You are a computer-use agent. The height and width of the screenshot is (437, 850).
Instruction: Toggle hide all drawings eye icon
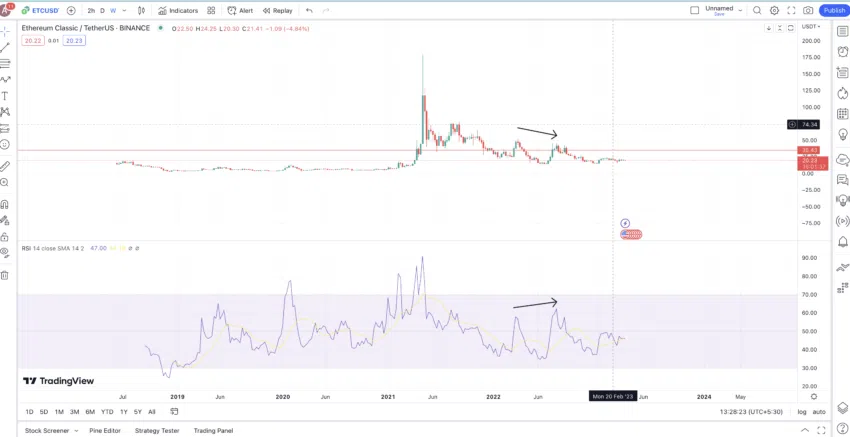[x=5, y=252]
